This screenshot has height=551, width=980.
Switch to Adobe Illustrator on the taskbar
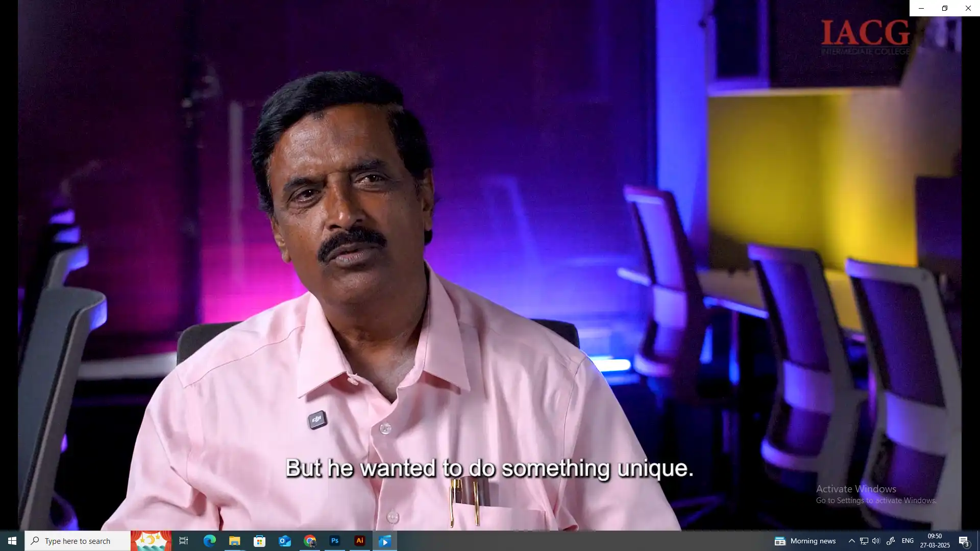[360, 541]
